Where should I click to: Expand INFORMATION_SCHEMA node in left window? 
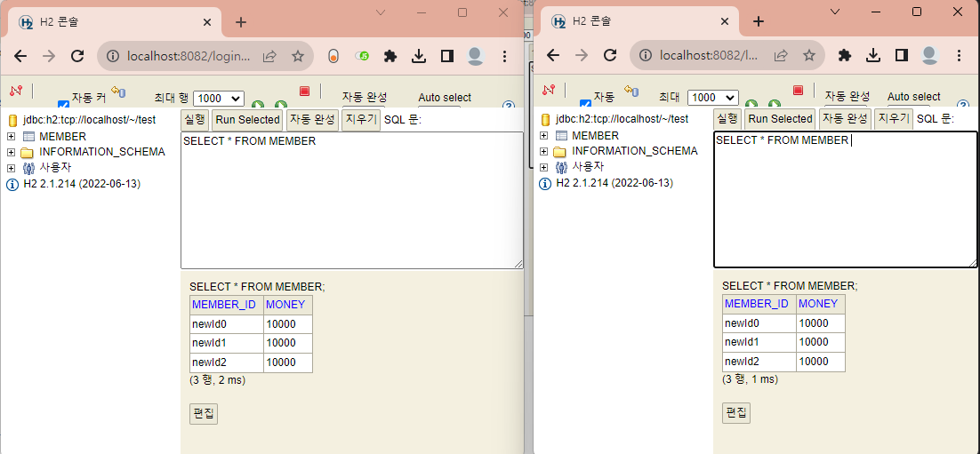click(x=11, y=152)
